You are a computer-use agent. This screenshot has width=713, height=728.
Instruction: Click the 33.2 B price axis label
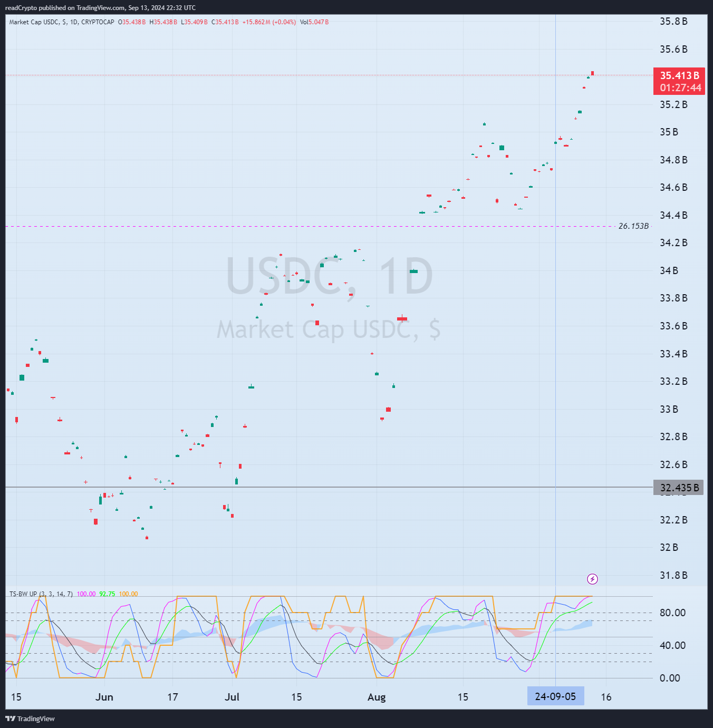673,381
